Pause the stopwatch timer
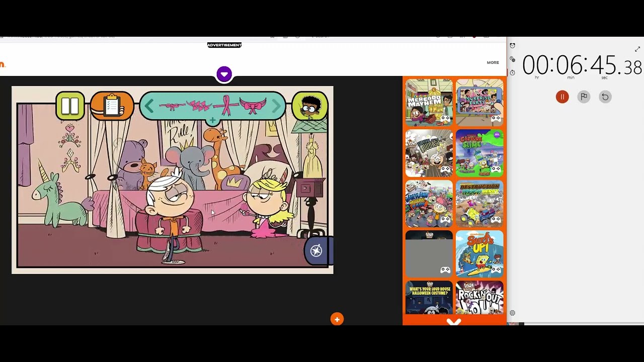Viewport: 644px width, 362px height. click(x=562, y=97)
